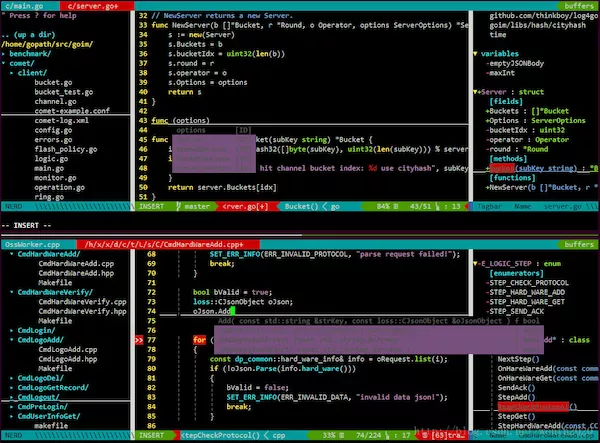Click the NERD label in top statusline

13,206
